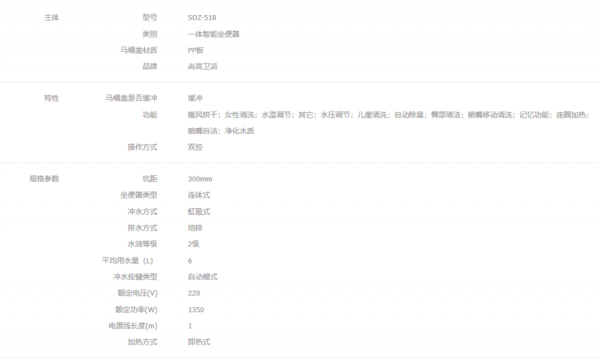The height and width of the screenshot is (364, 600).
Task: Select the brand name 尚高卫浴
Action: tap(202, 67)
